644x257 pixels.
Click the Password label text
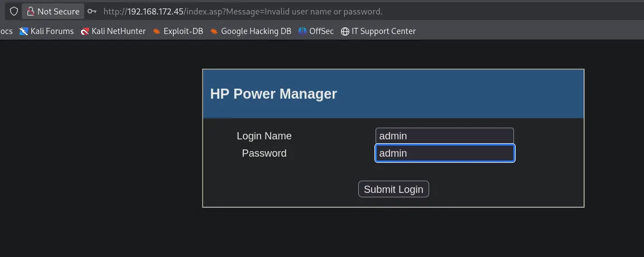pos(264,153)
